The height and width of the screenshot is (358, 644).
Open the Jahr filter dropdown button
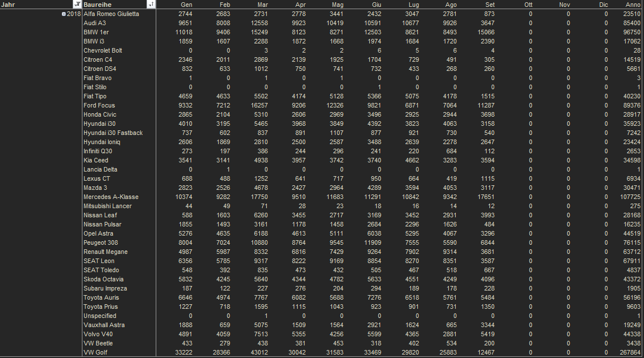[x=78, y=5]
